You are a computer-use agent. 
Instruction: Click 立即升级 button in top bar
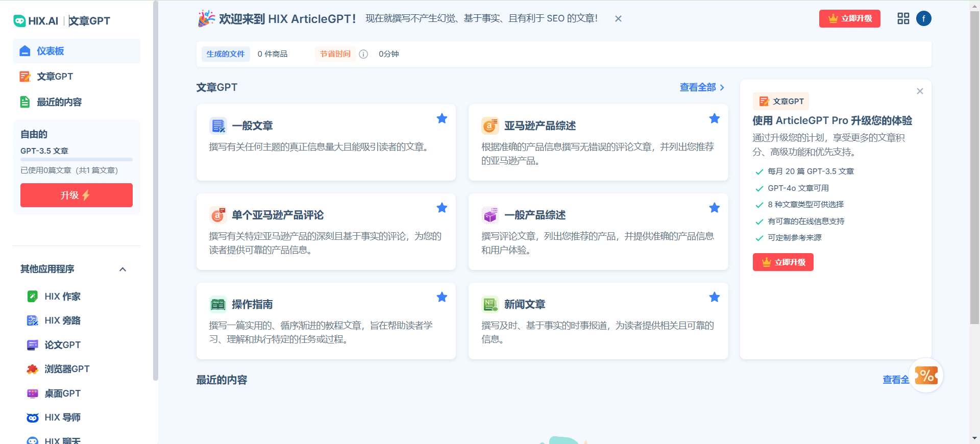[850, 18]
